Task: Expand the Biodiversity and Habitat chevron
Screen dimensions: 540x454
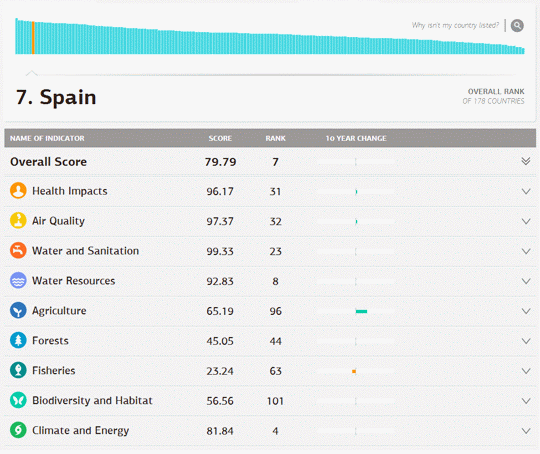Action: click(526, 401)
